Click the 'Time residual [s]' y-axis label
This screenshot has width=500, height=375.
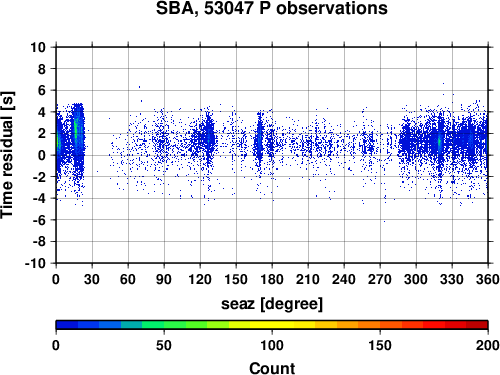[7, 155]
